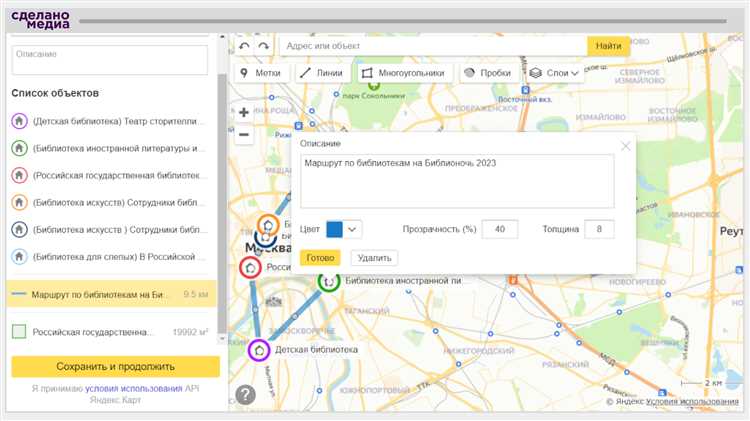Screen dimensions: 750x421
Task: Click the Найти search button
Action: point(608,46)
